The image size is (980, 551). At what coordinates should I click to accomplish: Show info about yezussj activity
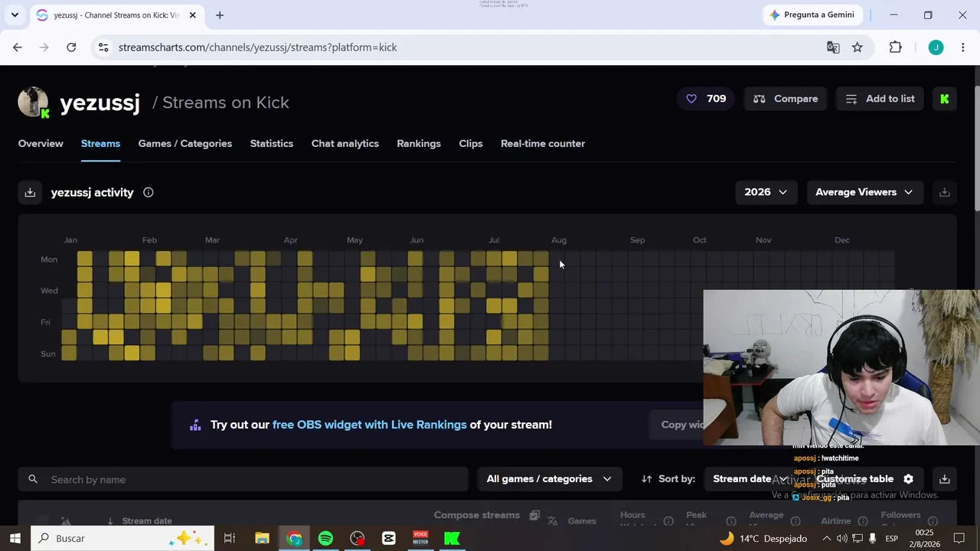[149, 193]
